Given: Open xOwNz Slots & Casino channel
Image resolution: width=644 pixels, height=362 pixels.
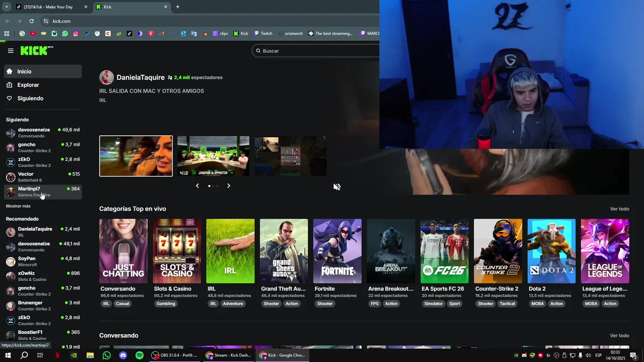Looking at the screenshot, I should pyautogui.click(x=43, y=276).
